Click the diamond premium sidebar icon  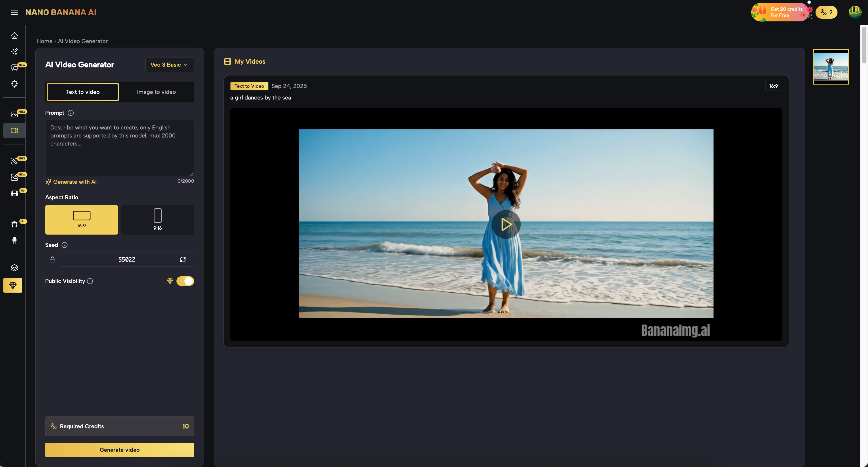click(13, 285)
